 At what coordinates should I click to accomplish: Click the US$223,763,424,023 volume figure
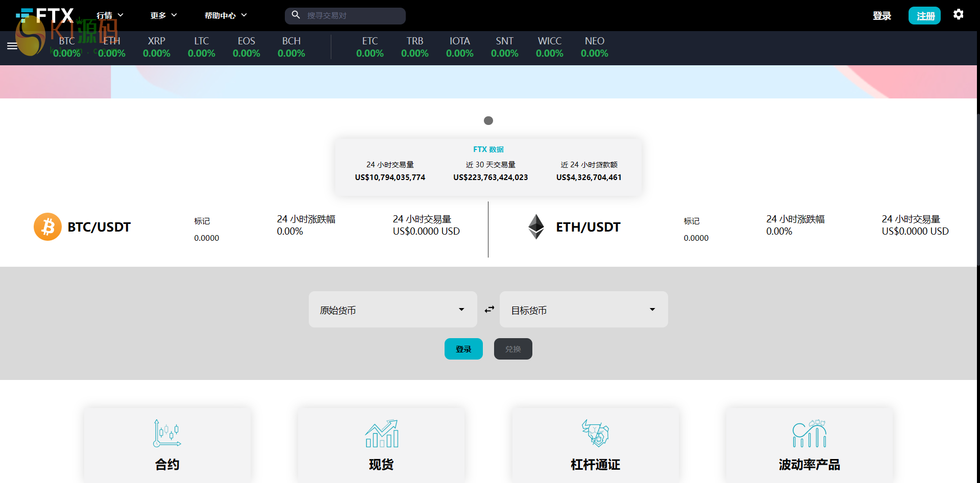click(491, 177)
